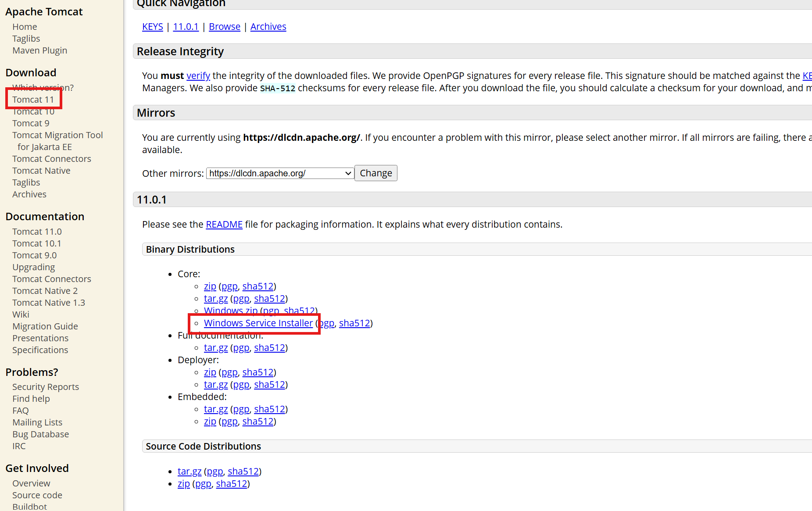Viewport: 812px width, 511px height.
Task: Open Tomcat Native under Download
Action: (x=41, y=171)
